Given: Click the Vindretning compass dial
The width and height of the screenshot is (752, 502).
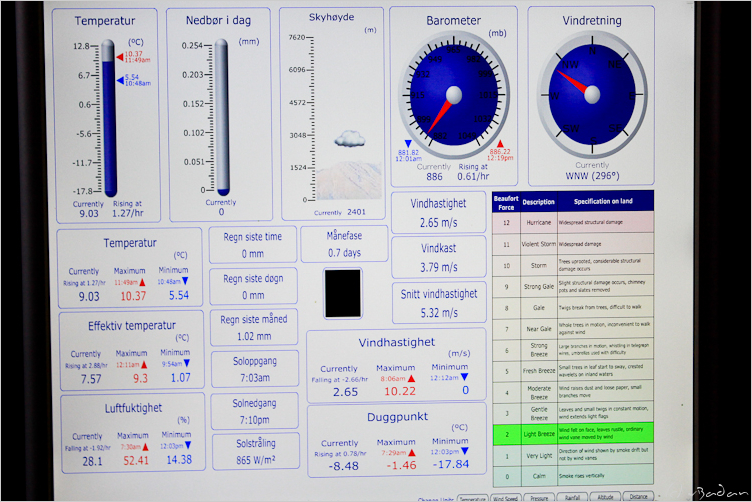Looking at the screenshot, I should [591, 94].
